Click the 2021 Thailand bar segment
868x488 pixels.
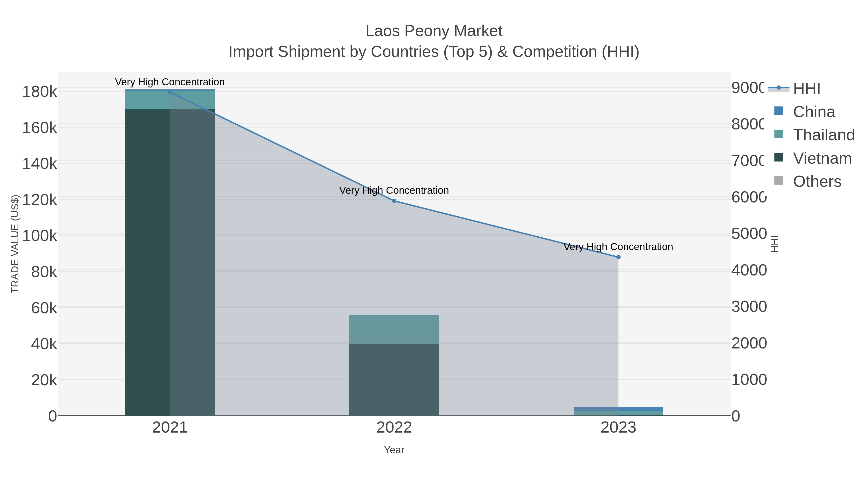tap(170, 100)
